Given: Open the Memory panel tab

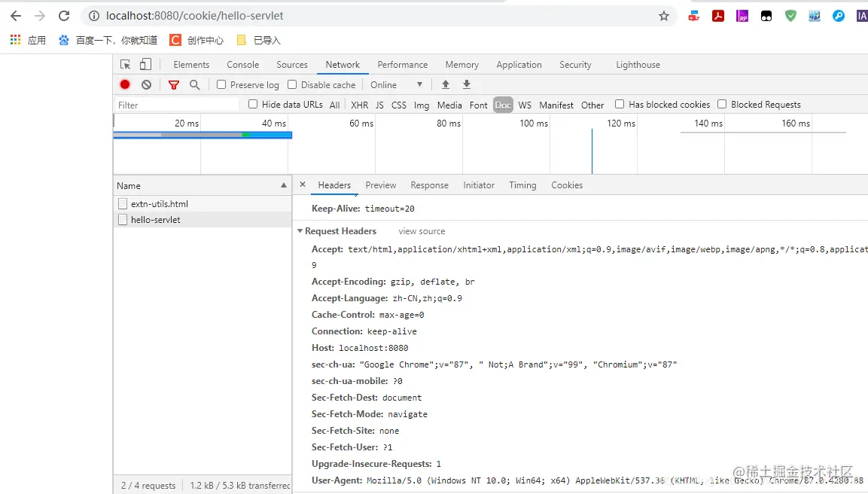Looking at the screenshot, I should [x=462, y=65].
